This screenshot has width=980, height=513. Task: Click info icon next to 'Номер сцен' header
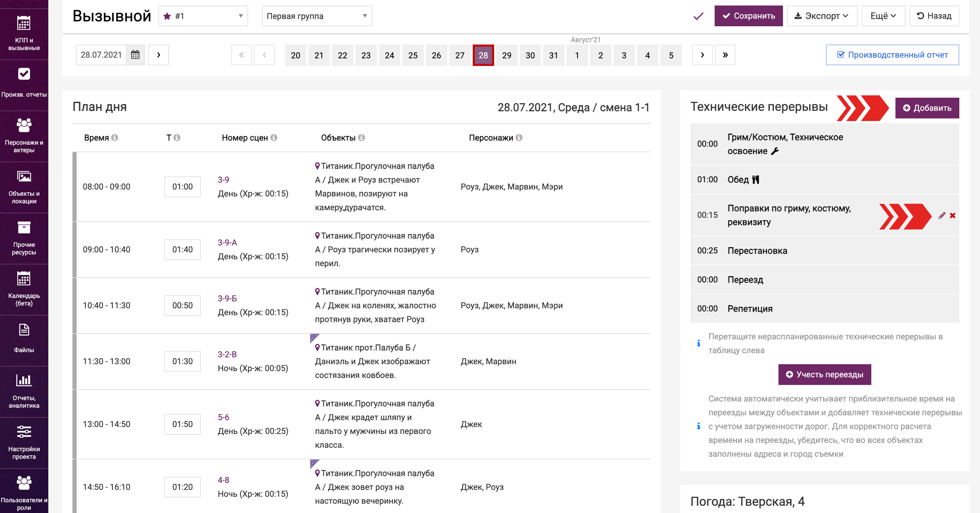click(x=274, y=137)
